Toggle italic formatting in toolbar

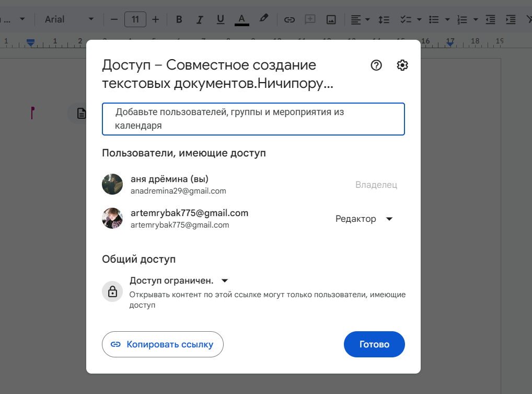(200, 20)
